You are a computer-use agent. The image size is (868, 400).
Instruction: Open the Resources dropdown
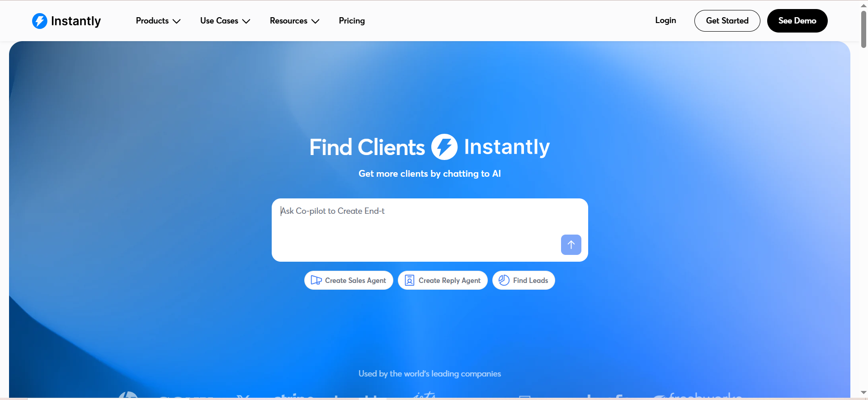294,21
